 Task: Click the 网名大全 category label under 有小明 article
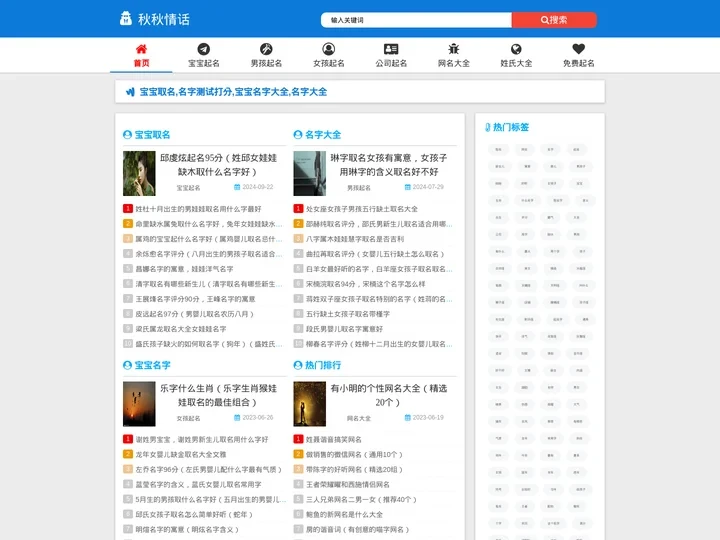[359, 418]
